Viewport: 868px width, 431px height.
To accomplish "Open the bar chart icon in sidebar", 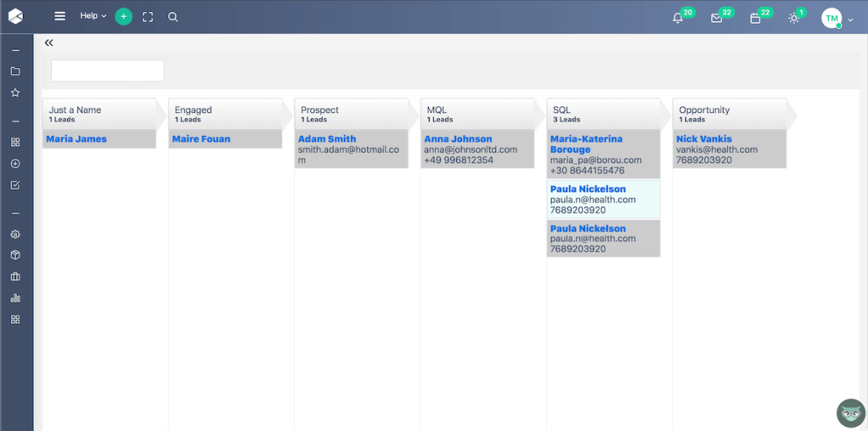I will coord(15,298).
